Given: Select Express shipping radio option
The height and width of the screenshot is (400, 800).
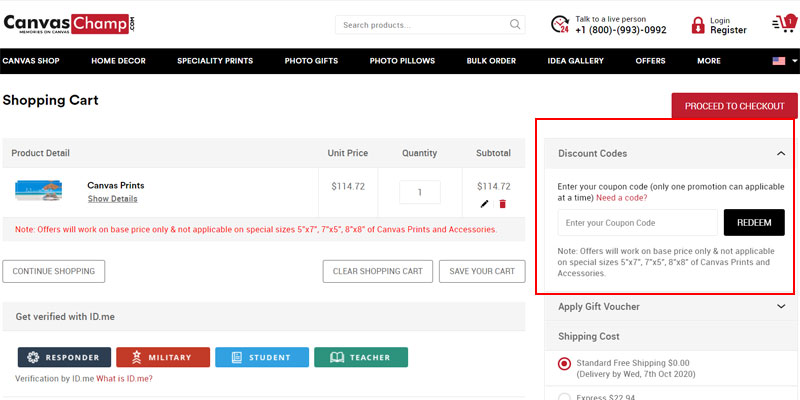Looking at the screenshot, I should coord(564,397).
